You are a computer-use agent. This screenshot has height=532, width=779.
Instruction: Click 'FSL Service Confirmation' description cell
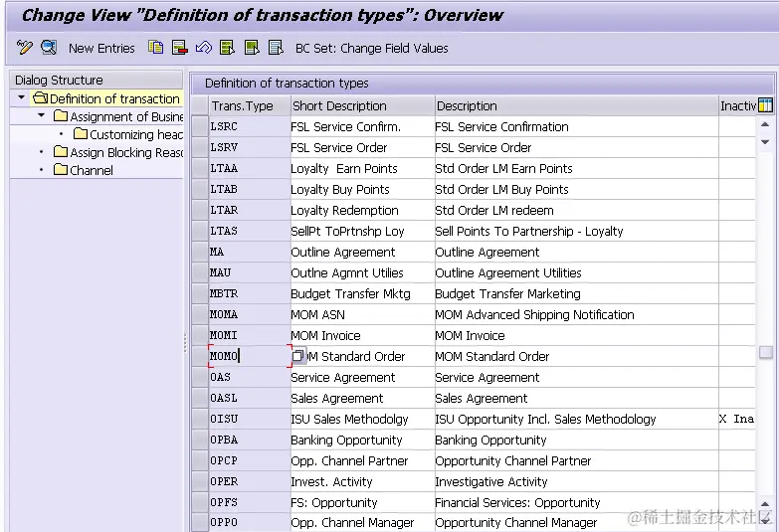[577, 126]
